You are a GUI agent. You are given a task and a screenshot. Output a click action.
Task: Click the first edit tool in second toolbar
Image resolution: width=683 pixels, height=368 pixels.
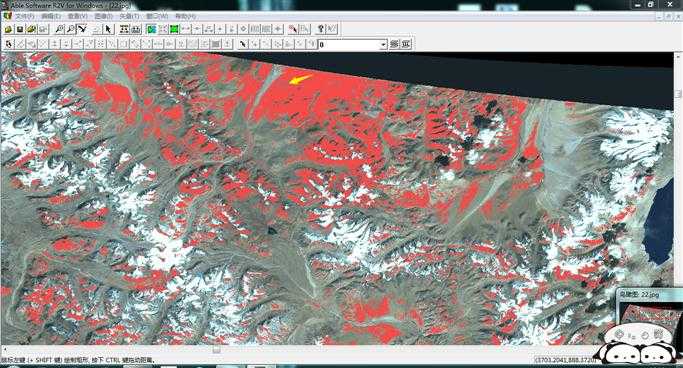point(9,44)
